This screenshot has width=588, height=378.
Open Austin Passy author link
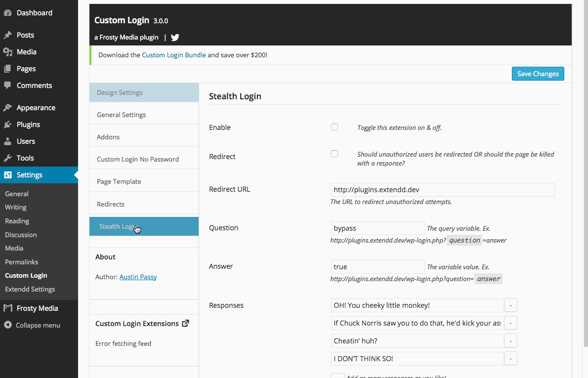coord(138,277)
